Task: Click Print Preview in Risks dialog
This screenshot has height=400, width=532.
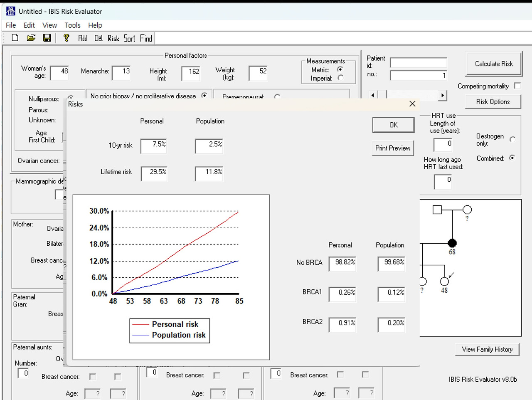Action: [x=393, y=148]
